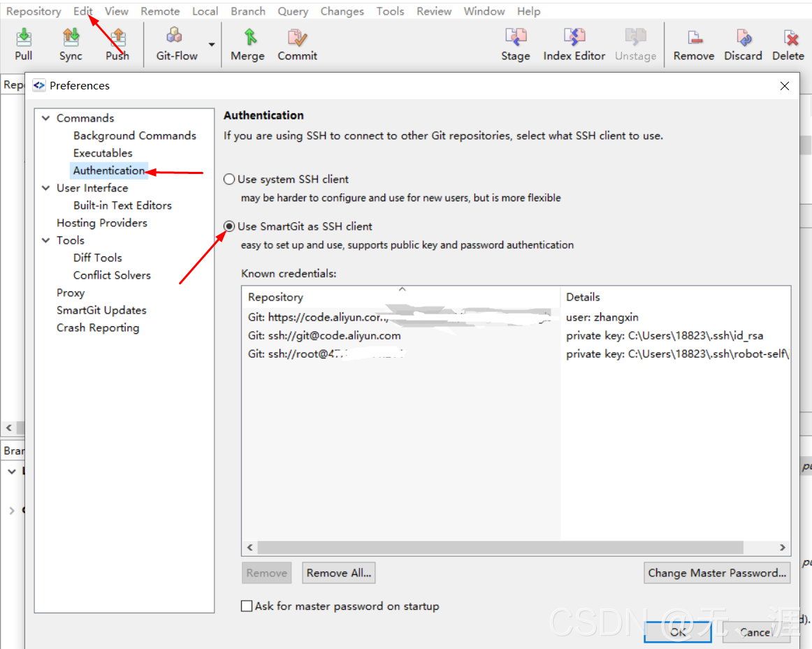Select SmartGit Updates page
Viewport: 812px width, 649px height.
click(101, 310)
